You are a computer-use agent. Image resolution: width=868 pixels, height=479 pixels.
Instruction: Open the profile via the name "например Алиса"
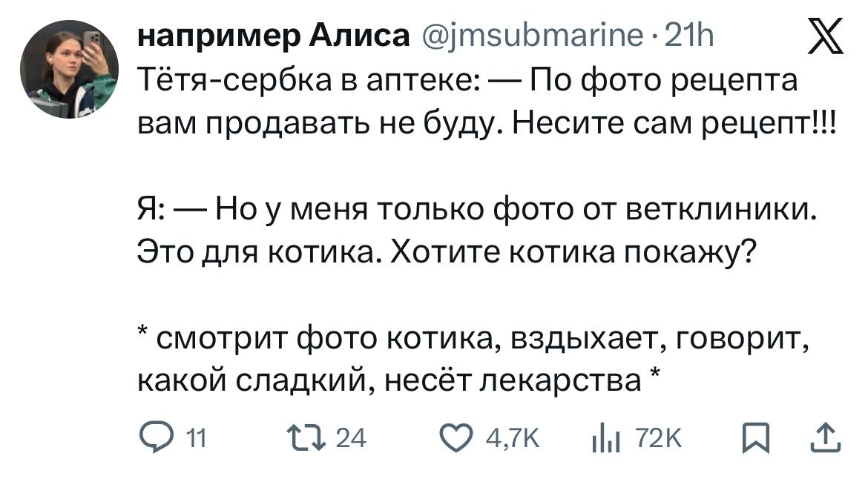tap(273, 34)
